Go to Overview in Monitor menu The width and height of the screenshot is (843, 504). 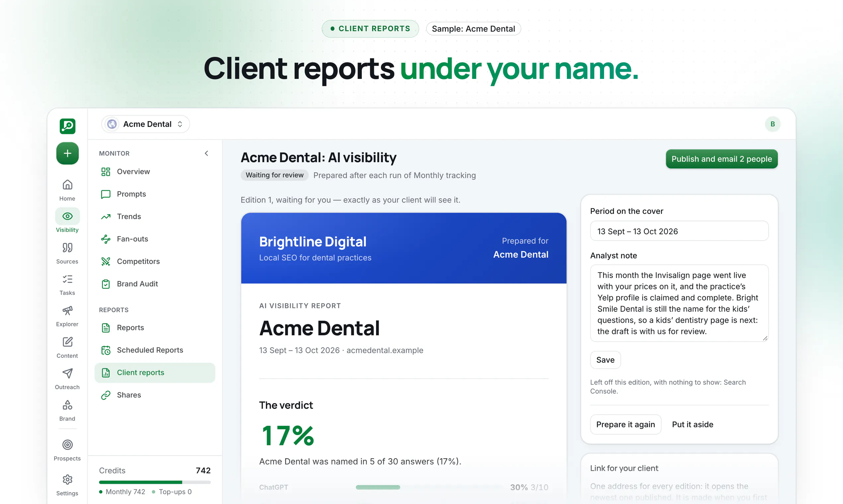point(155,171)
